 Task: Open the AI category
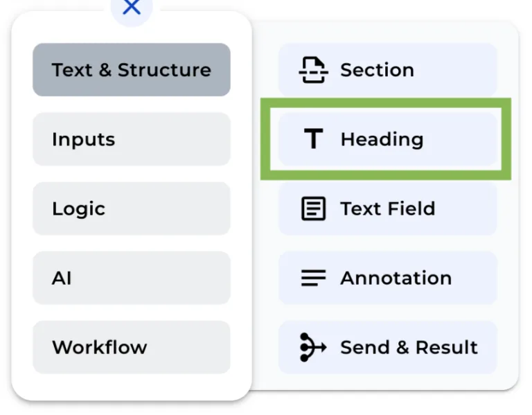(x=132, y=278)
